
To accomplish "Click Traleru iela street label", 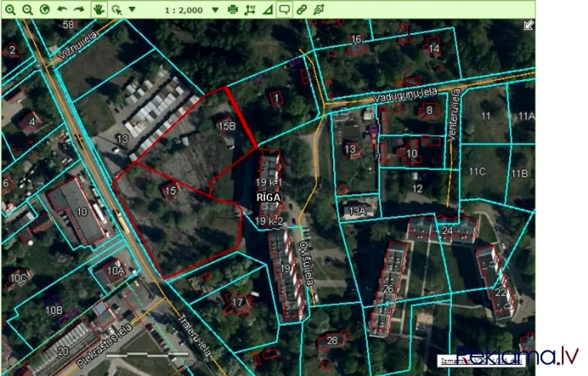I will (x=194, y=335).
